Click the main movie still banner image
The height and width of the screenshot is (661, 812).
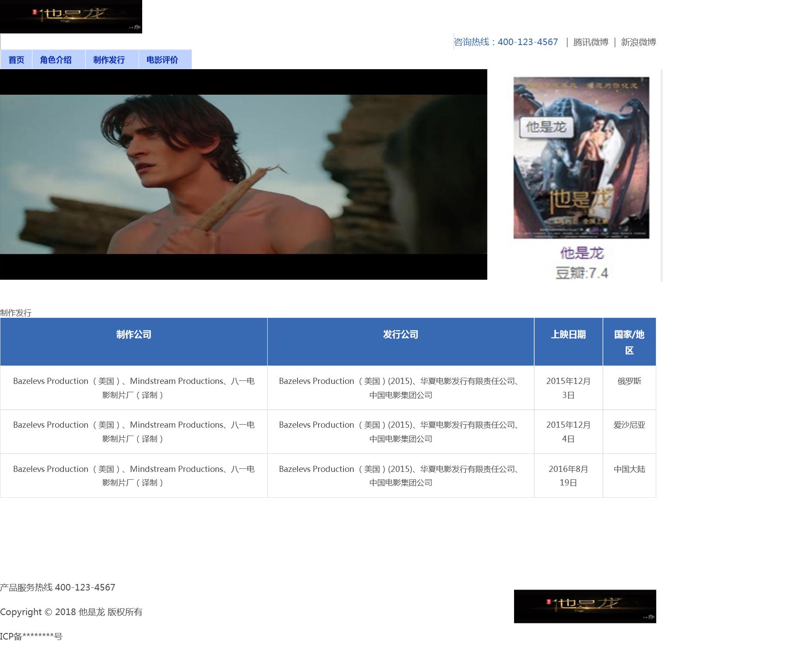[243, 174]
